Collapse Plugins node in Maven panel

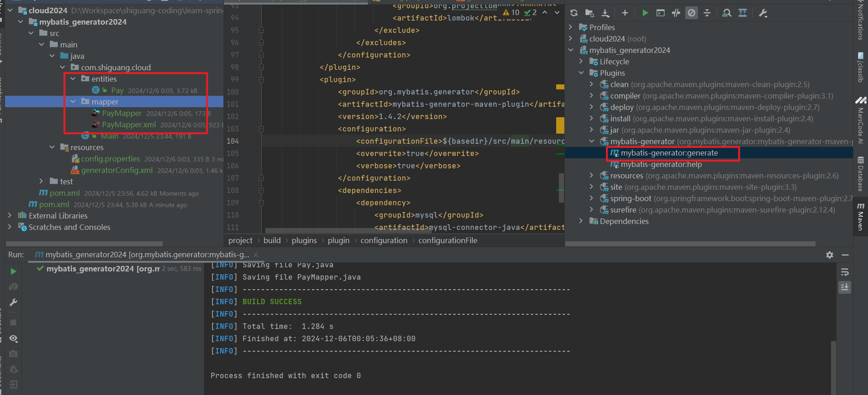point(581,73)
